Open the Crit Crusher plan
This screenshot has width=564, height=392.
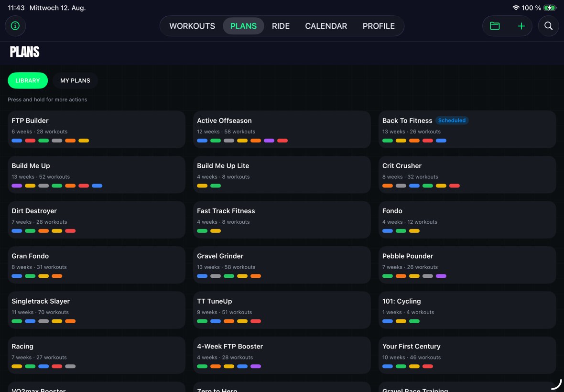pos(467,174)
